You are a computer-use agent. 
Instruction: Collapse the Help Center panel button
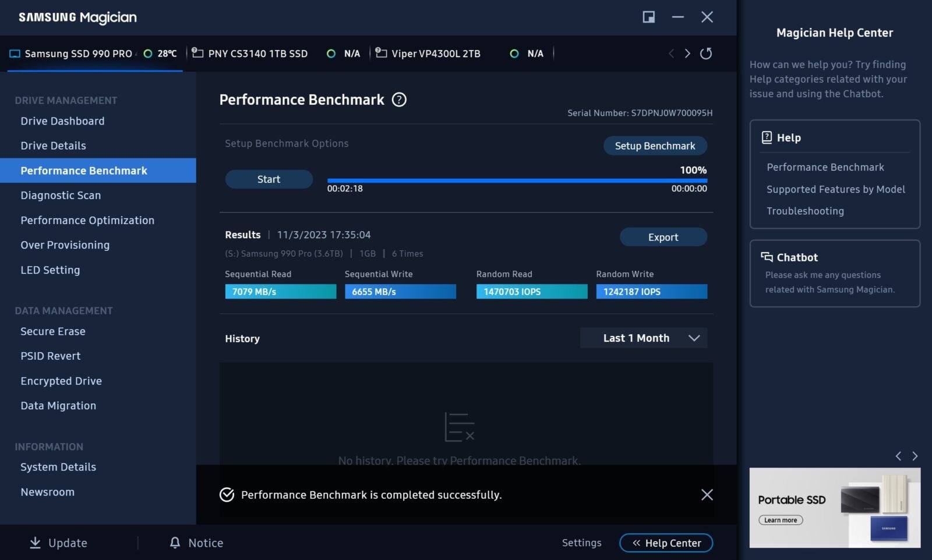tap(666, 543)
